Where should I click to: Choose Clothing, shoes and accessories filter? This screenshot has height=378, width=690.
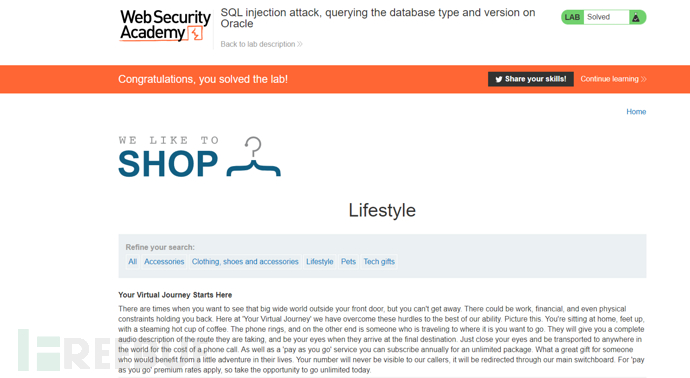[245, 261]
